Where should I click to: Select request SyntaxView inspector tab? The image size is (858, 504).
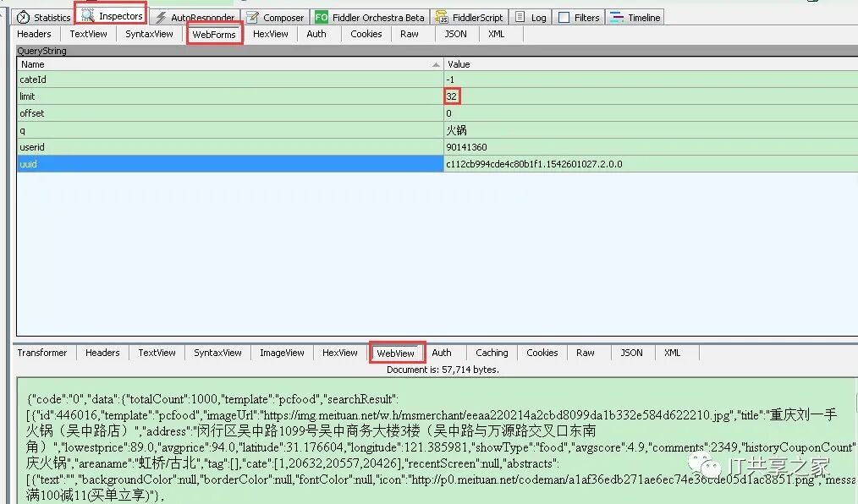tap(149, 34)
